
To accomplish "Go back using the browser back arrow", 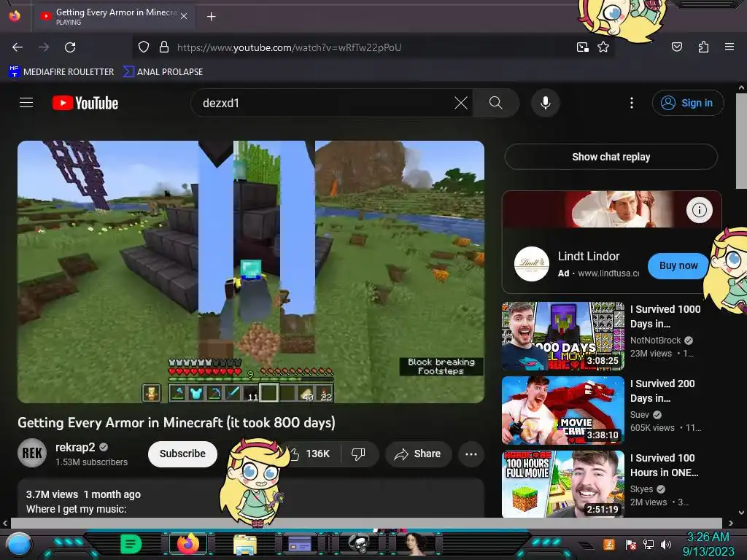I will [18, 47].
